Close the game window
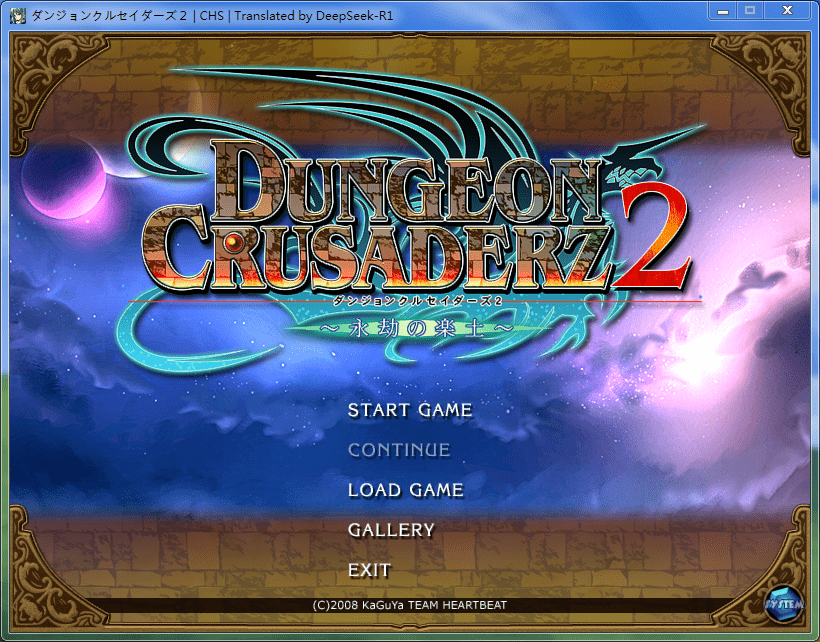This screenshot has height=642, width=820. pyautogui.click(x=787, y=10)
